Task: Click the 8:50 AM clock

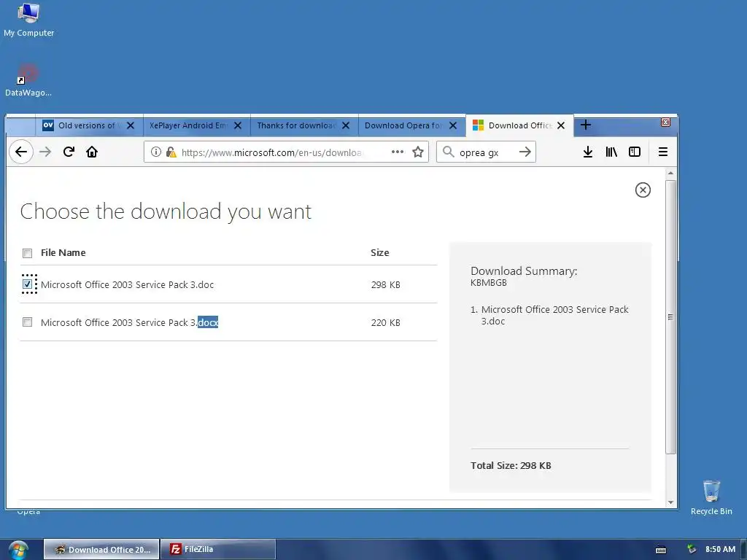Action: tap(720, 550)
